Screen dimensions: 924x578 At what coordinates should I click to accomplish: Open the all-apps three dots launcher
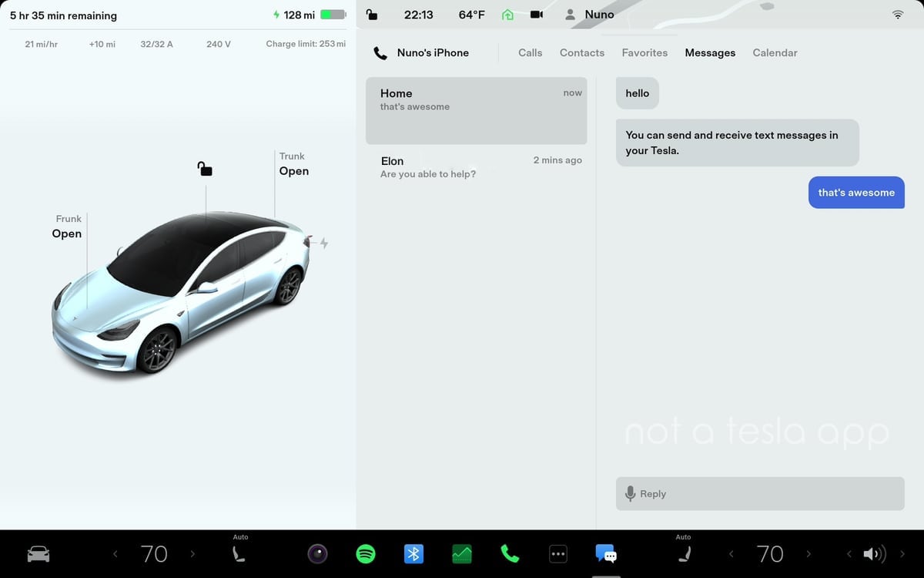(x=558, y=554)
